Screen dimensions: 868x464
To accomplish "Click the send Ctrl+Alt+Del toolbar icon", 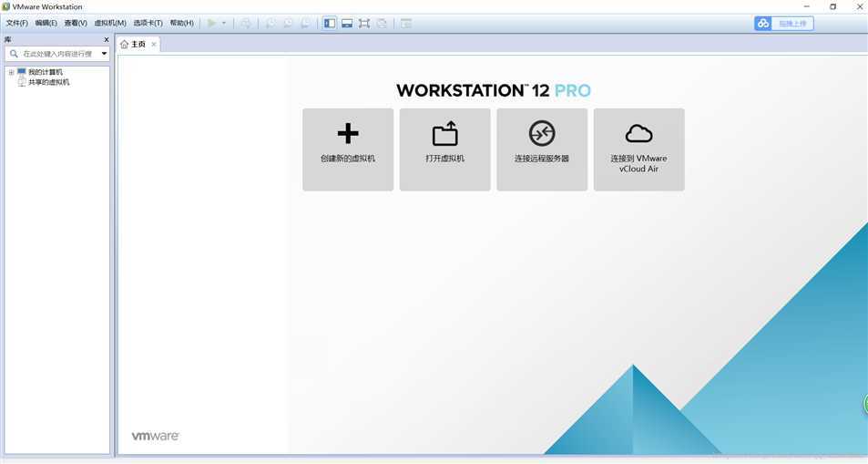I will 245,24.
